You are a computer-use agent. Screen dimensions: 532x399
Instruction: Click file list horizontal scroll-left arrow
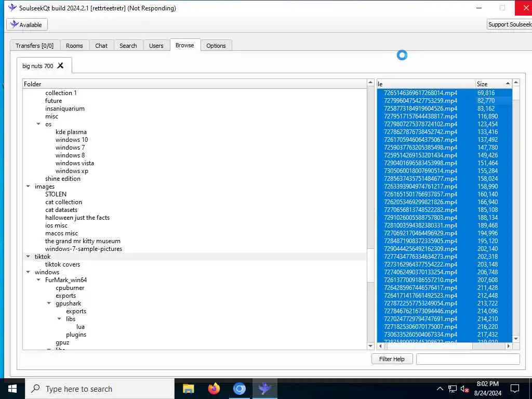pyautogui.click(x=380, y=346)
